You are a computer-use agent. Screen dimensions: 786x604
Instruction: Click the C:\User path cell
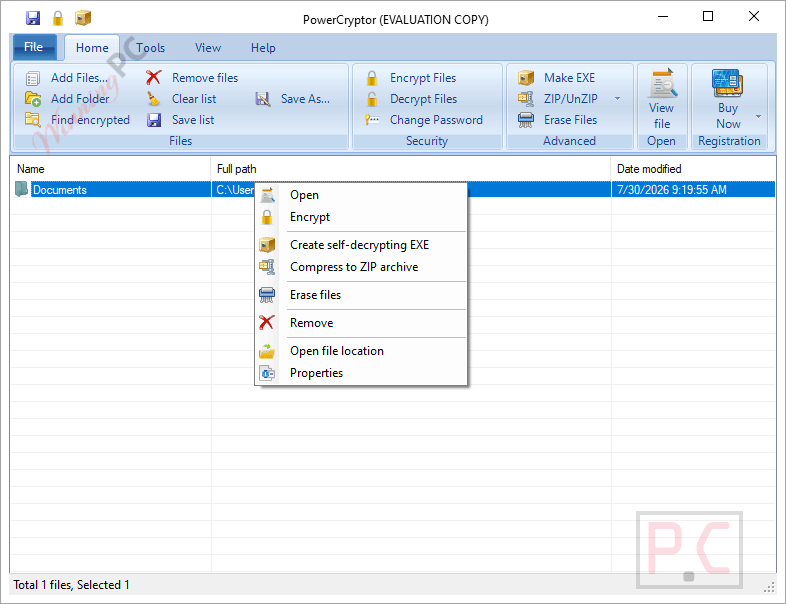[235, 189]
